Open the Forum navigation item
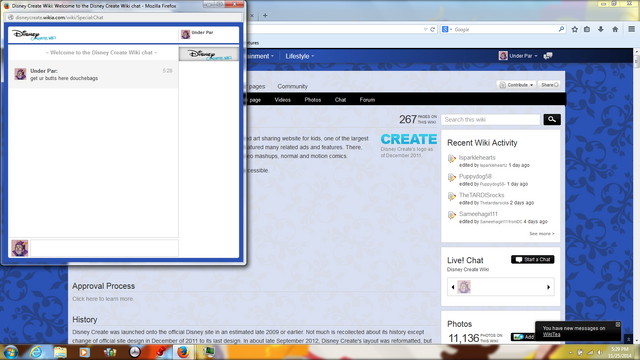Viewport: 640px width, 360px height. coord(367,100)
